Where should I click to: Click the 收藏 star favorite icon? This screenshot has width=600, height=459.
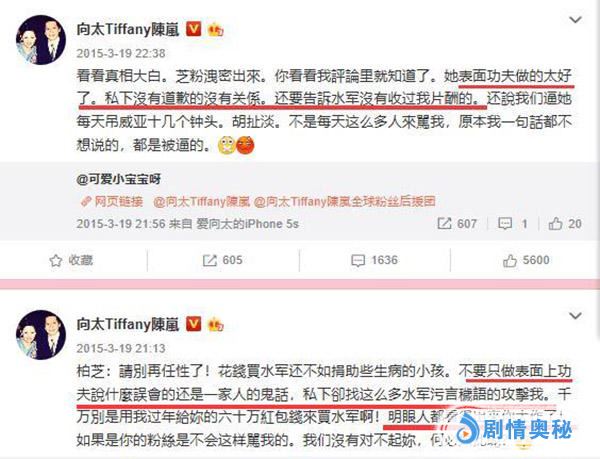pyautogui.click(x=56, y=261)
